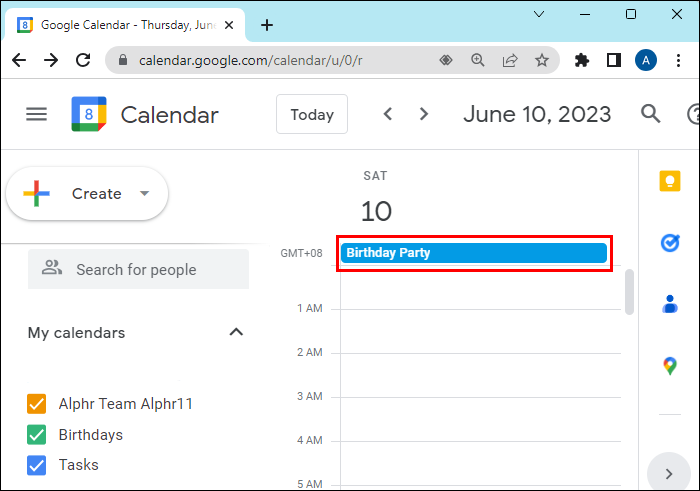Open the Birthday Party event

[474, 253]
